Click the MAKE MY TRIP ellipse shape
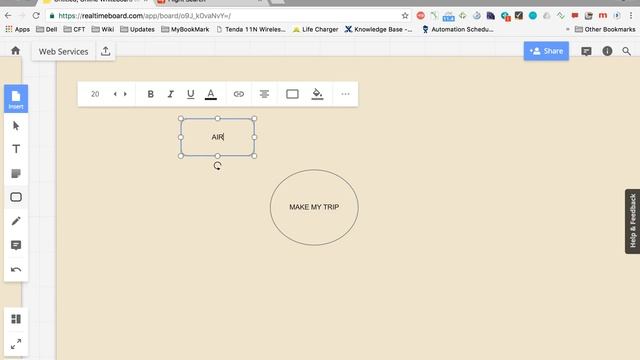This screenshot has width=640, height=360. 314,207
